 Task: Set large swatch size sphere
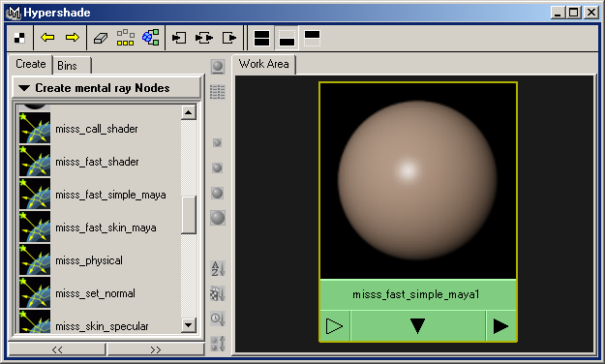217,193
